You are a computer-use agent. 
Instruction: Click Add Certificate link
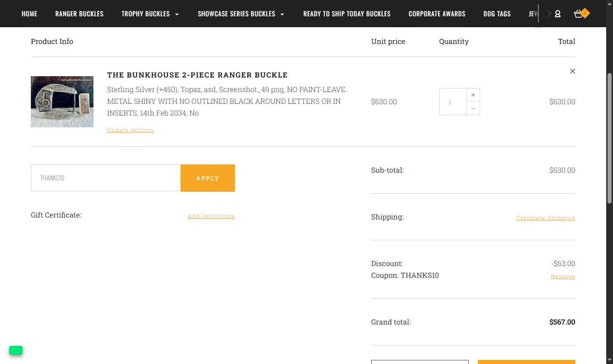pyautogui.click(x=211, y=216)
